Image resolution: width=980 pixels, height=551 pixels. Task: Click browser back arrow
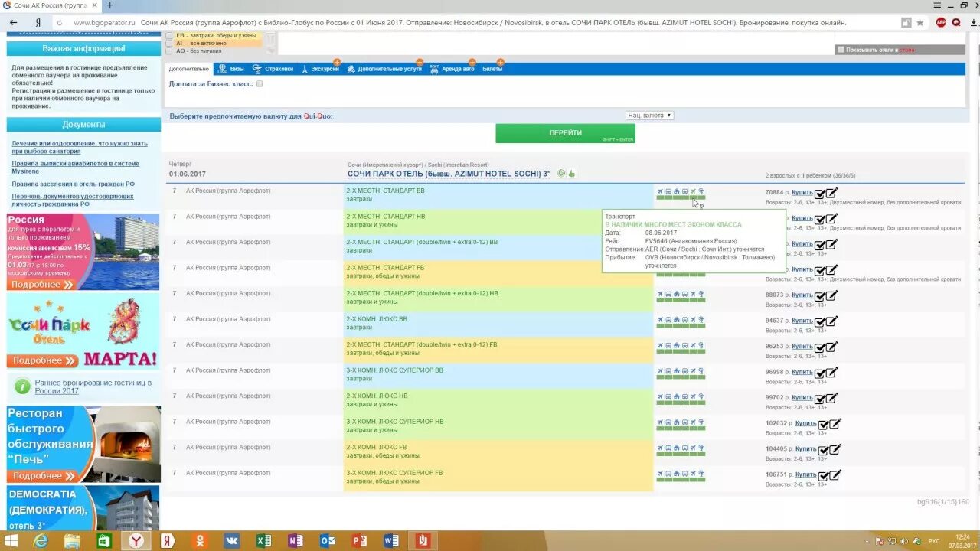pos(13,23)
